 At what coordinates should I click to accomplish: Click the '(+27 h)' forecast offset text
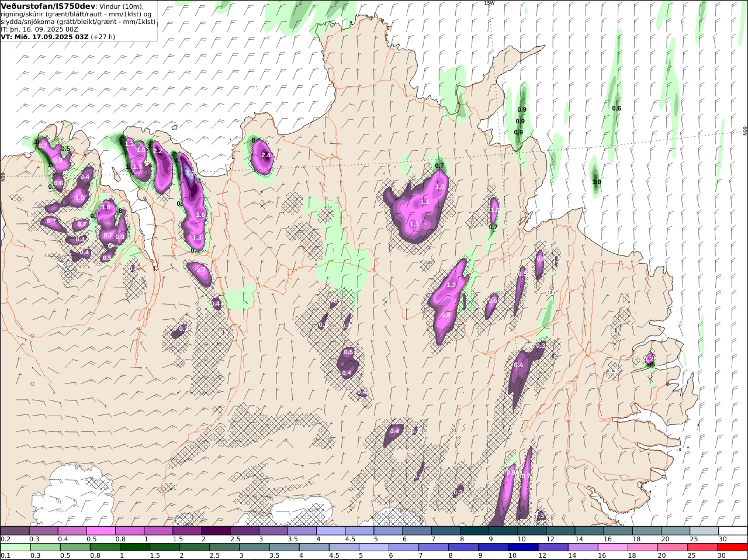tap(102, 36)
